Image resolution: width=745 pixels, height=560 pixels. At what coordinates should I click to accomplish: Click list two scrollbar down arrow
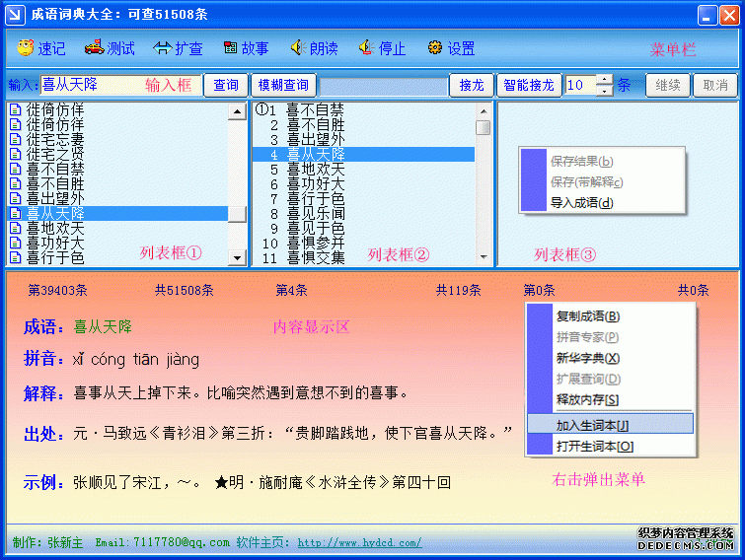(x=484, y=257)
